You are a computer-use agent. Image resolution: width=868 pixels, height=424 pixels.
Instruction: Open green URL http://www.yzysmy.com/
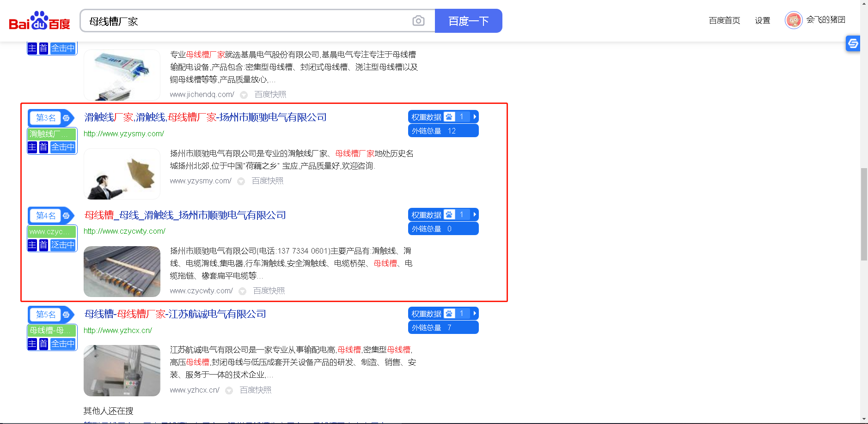[123, 134]
